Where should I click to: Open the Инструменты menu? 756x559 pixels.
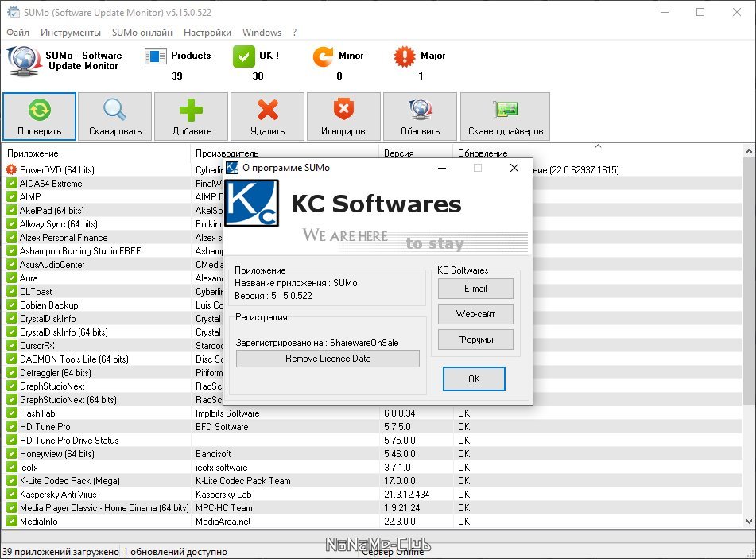(71, 33)
